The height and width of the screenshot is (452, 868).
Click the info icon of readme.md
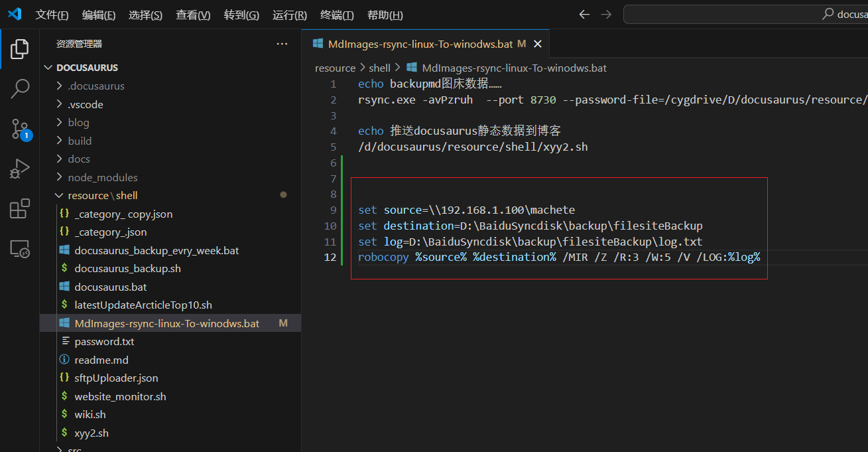(x=64, y=360)
